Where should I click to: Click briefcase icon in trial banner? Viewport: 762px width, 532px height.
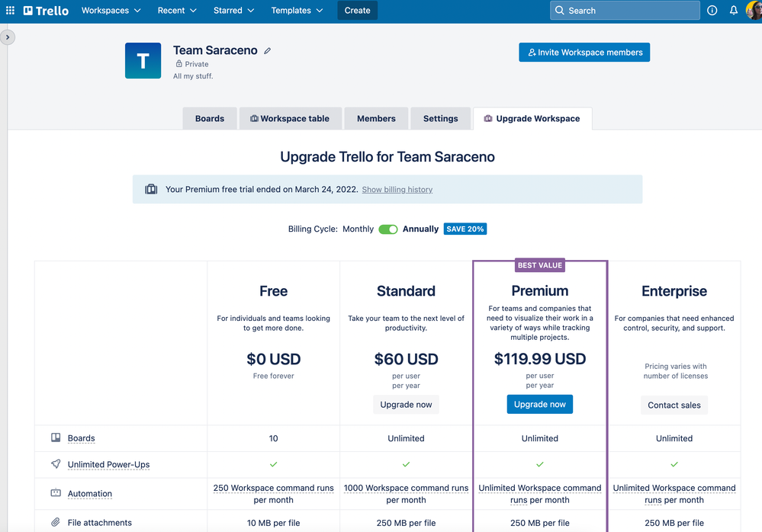pyautogui.click(x=151, y=189)
